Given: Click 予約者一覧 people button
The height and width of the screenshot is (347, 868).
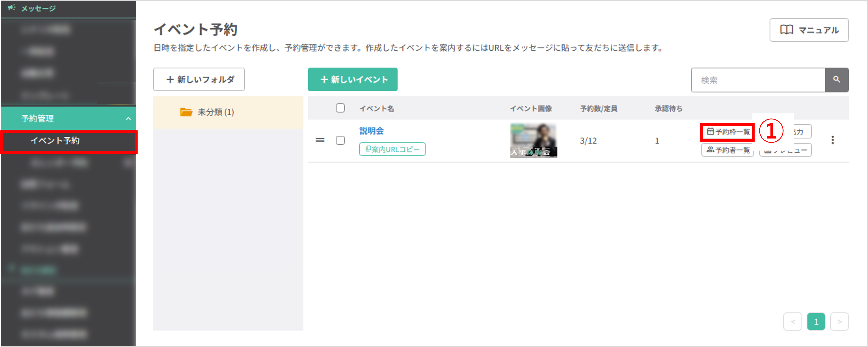Looking at the screenshot, I should pyautogui.click(x=728, y=150).
